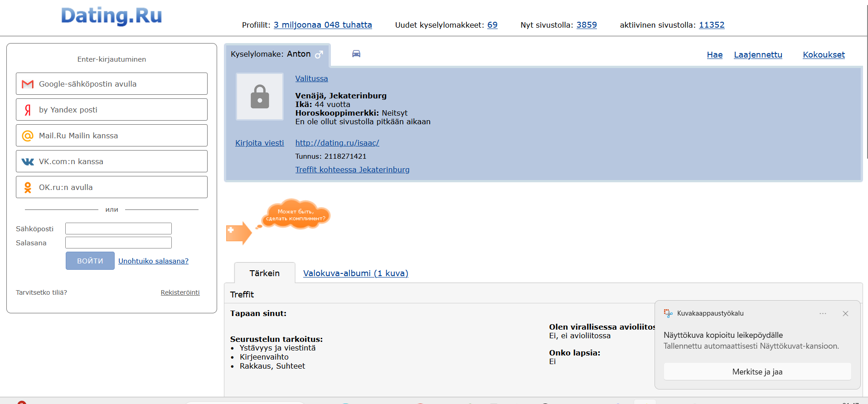The width and height of the screenshot is (868, 404).
Task: Click the Tapaan sinut: heading
Action: click(258, 313)
